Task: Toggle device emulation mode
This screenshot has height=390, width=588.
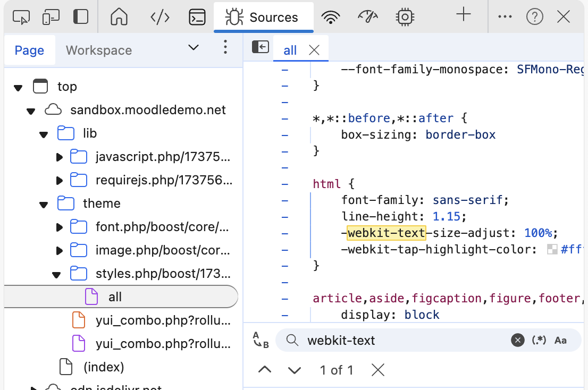Action: tap(51, 17)
